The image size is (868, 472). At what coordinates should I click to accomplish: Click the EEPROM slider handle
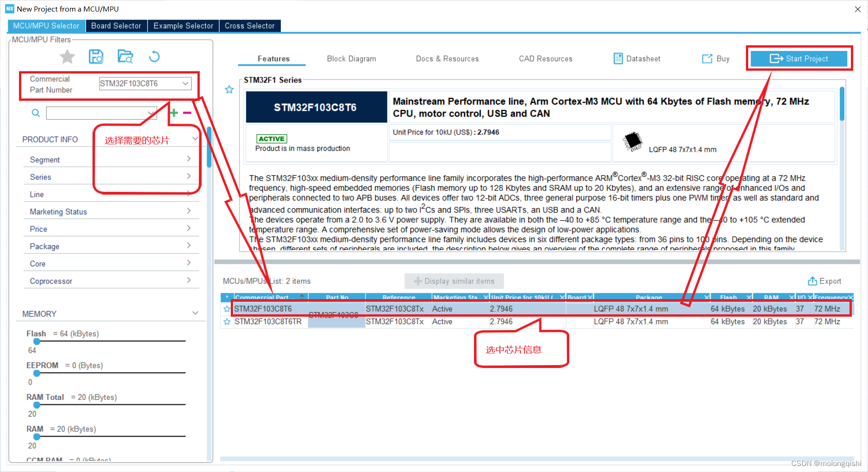(x=37, y=373)
